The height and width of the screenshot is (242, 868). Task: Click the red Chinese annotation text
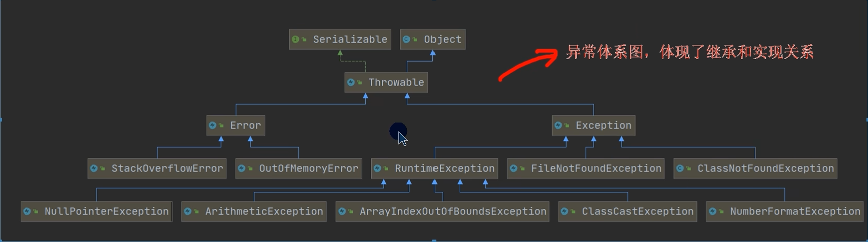pos(689,52)
